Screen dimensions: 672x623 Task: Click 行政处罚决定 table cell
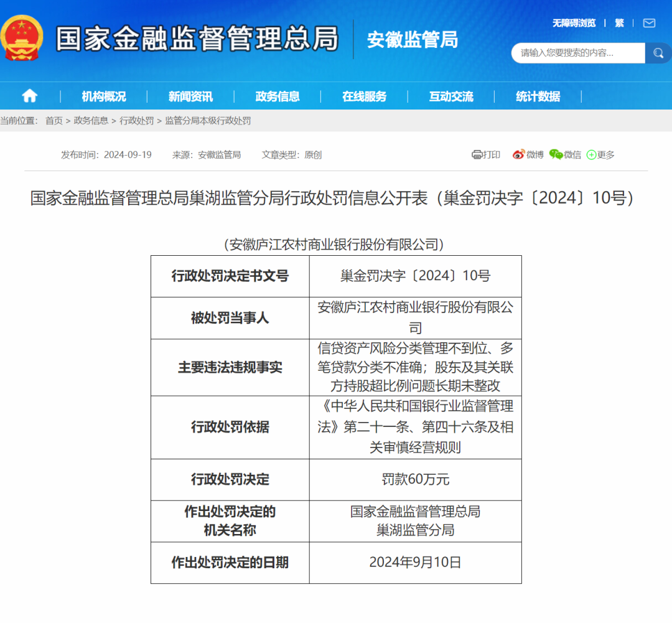[x=230, y=479]
